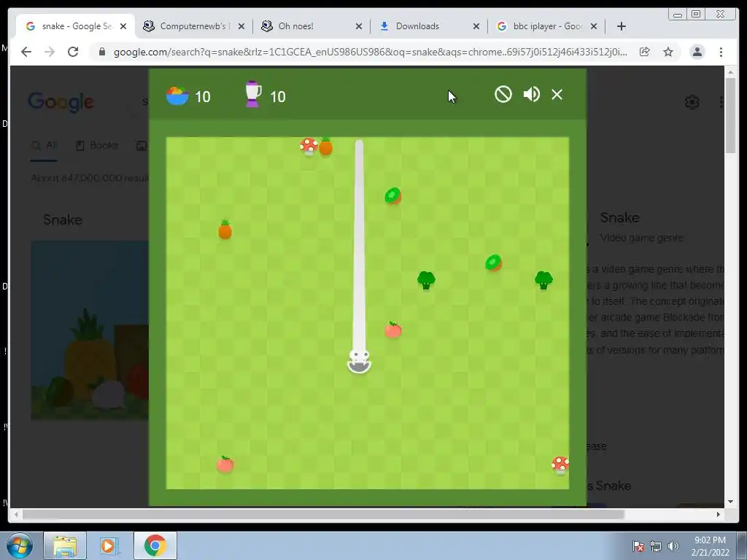747x560 pixels.
Task: Select the Books search filter
Action: tap(97, 145)
